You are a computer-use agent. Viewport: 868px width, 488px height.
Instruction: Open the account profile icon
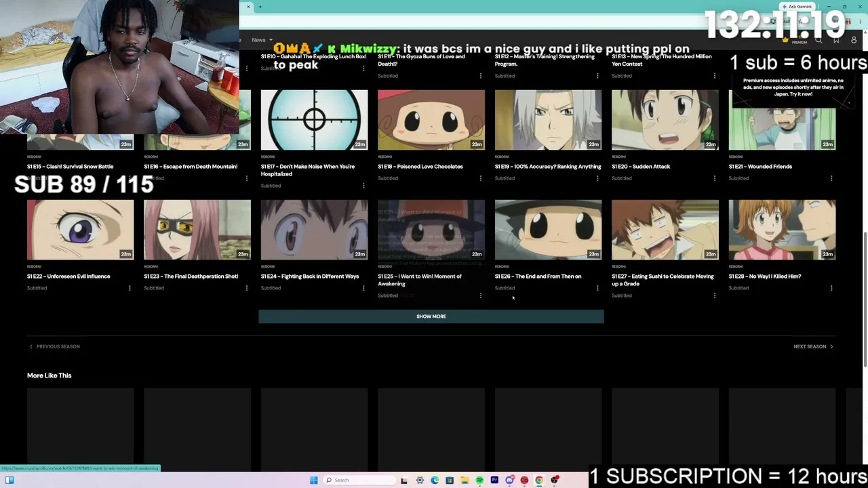(854, 40)
